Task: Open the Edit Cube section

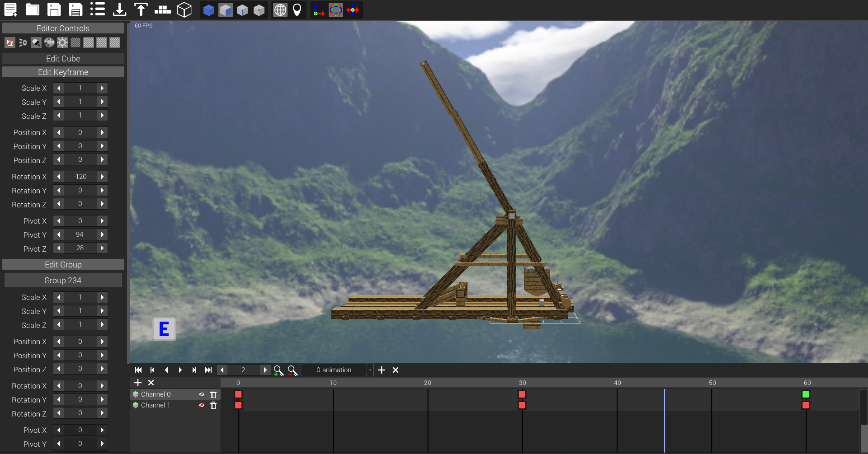Action: coord(63,59)
